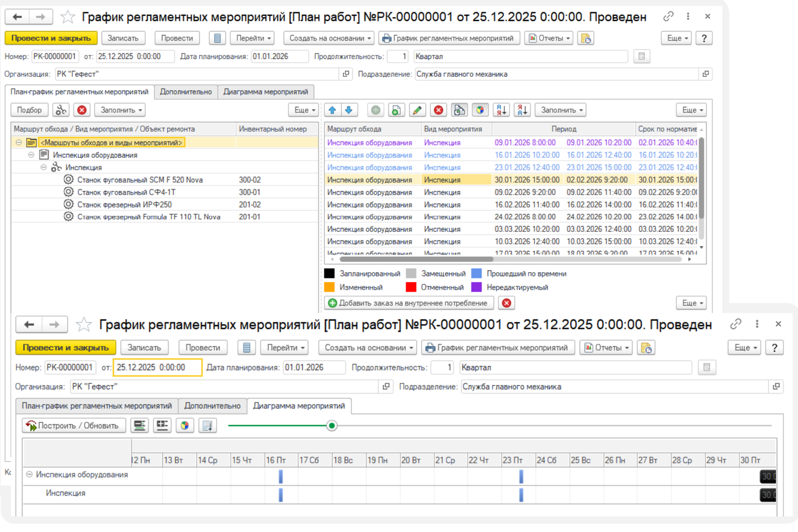
Task: Open Отчеты dropdown in lower window
Action: click(606, 347)
